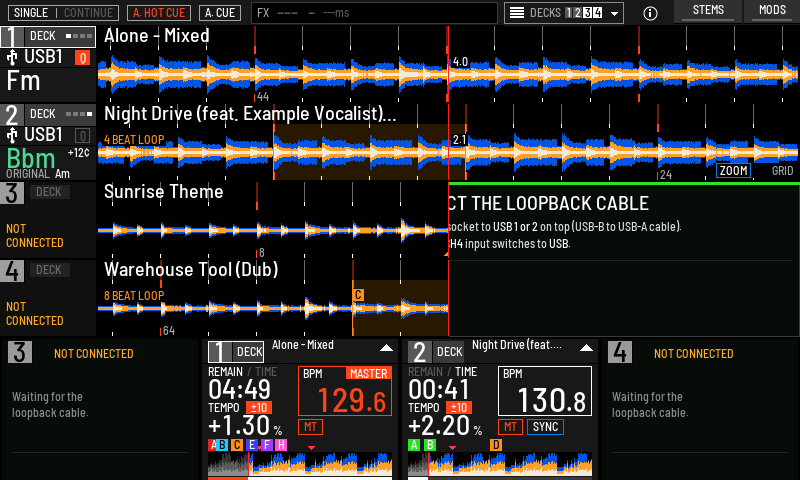The width and height of the screenshot is (800, 480).
Task: Select the GRID waveform mode
Action: click(782, 171)
